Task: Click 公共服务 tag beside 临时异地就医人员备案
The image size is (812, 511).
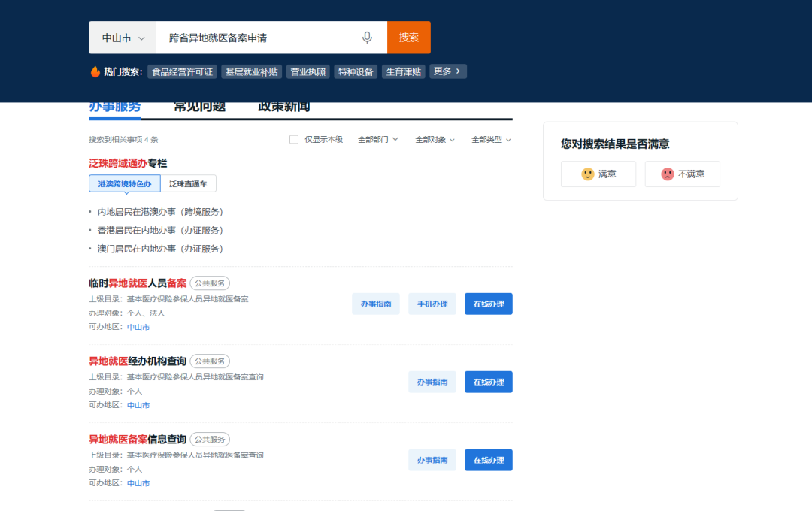Action: pyautogui.click(x=210, y=283)
